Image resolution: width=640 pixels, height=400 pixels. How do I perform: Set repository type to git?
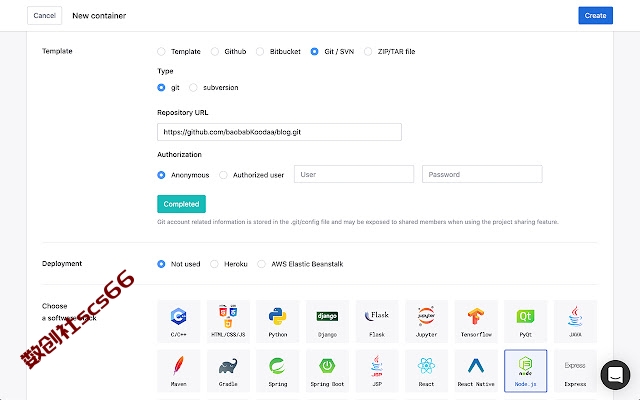tap(161, 87)
